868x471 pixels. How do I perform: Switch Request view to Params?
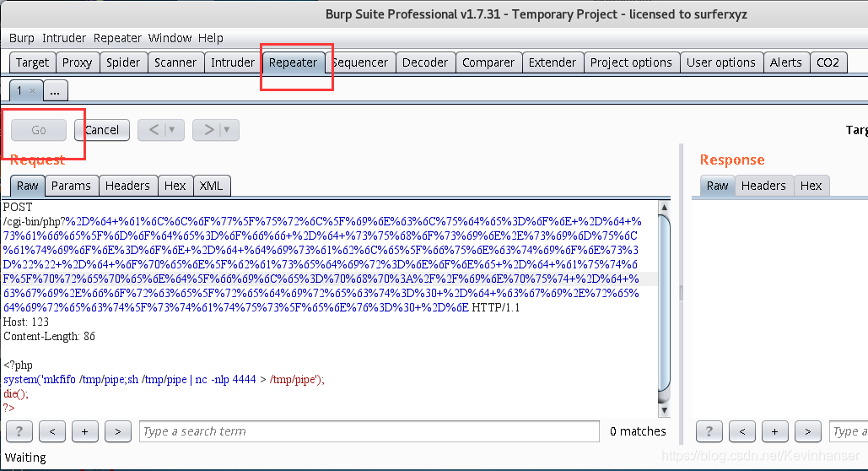point(71,186)
